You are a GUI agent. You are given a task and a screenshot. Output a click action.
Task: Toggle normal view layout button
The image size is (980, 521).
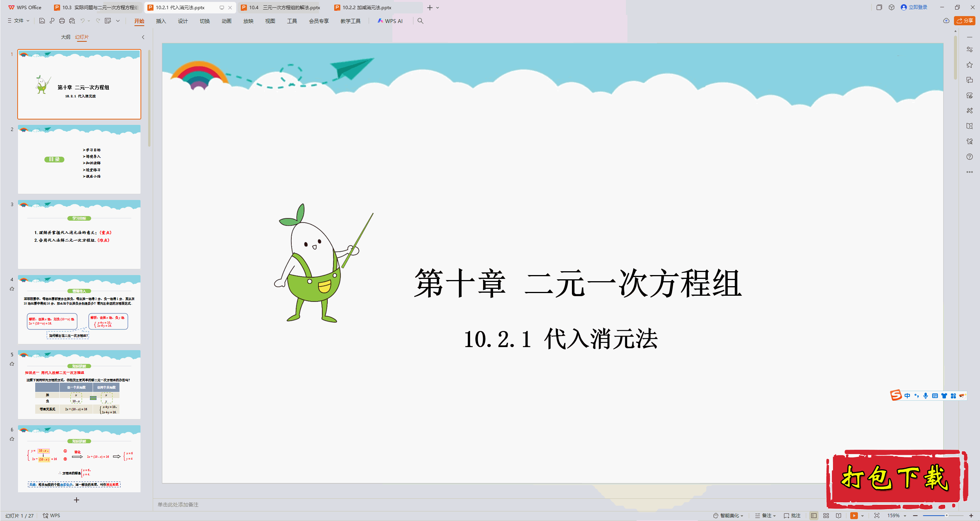tap(814, 516)
